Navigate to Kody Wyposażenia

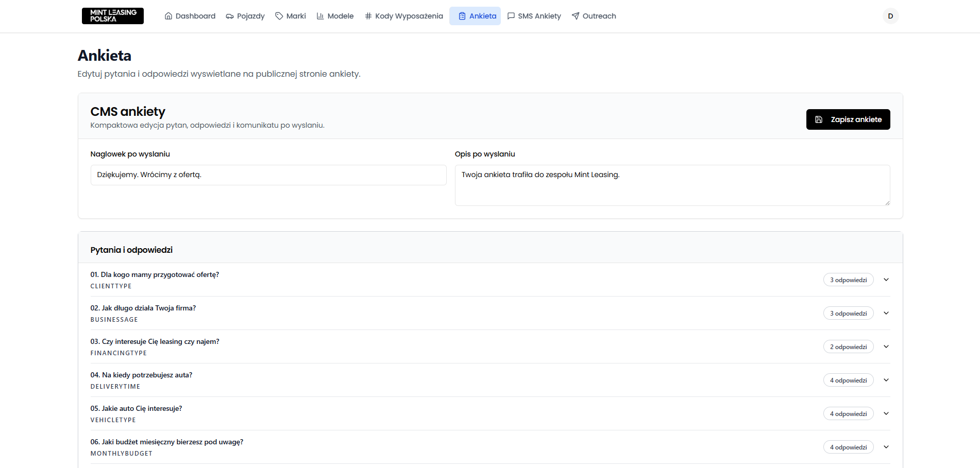403,16
